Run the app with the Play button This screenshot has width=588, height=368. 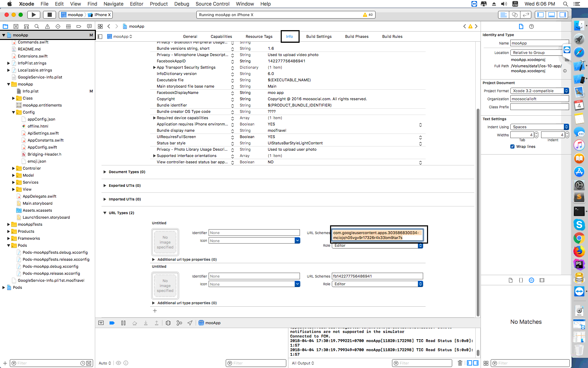(x=34, y=15)
